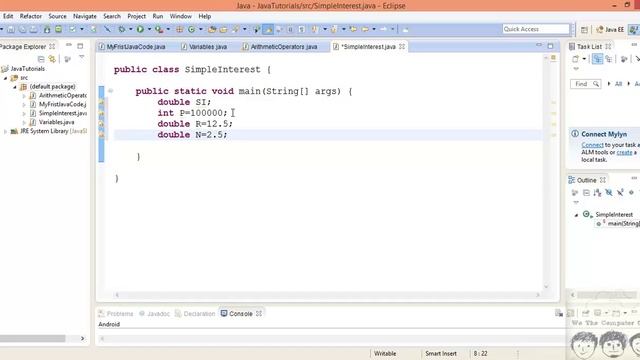The image size is (640, 360).
Task: Switch to the Java EE perspective
Action: (x=610, y=29)
